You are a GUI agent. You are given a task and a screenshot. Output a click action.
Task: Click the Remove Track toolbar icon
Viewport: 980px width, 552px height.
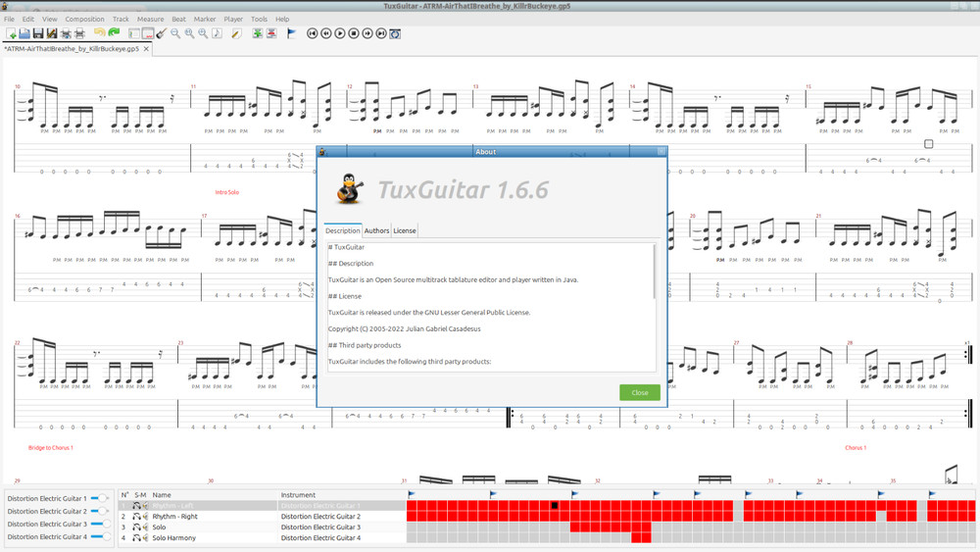point(271,33)
